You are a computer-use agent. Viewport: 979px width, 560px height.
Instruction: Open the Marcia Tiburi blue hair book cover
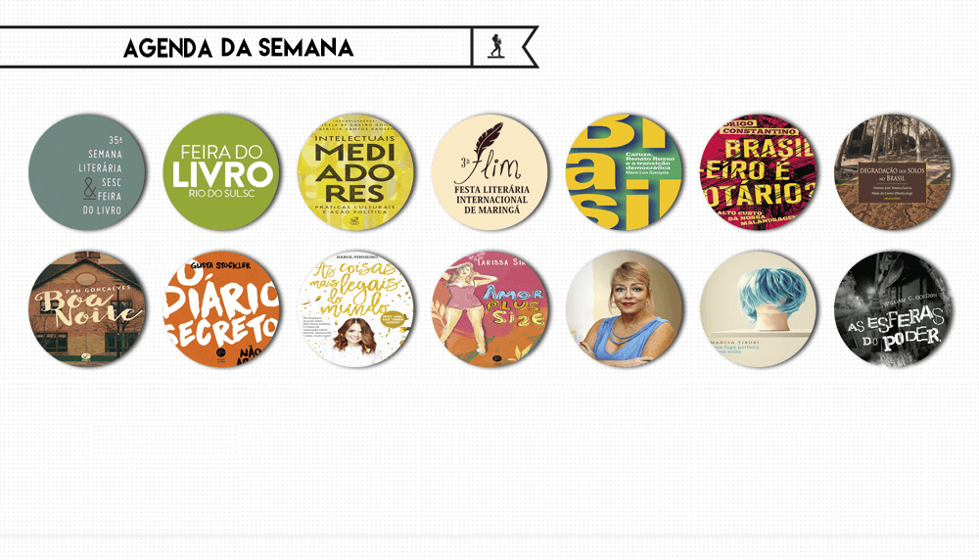(x=758, y=309)
